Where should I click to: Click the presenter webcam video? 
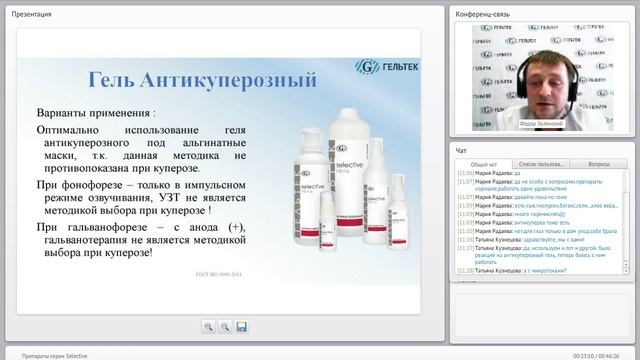click(542, 78)
